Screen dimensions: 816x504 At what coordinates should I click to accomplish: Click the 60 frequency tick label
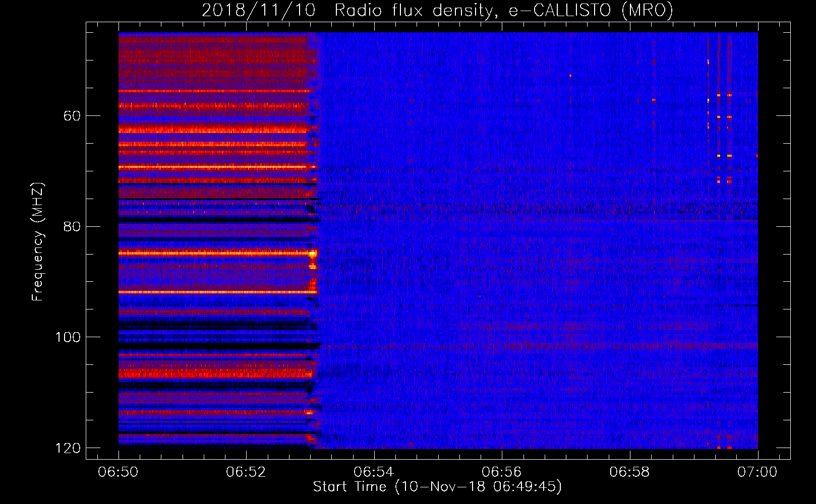click(x=72, y=116)
